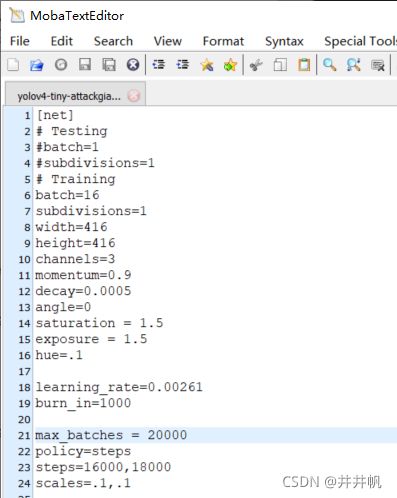This screenshot has height=498, width=397.
Task: Paste from clipboard icon
Action: [x=304, y=65]
